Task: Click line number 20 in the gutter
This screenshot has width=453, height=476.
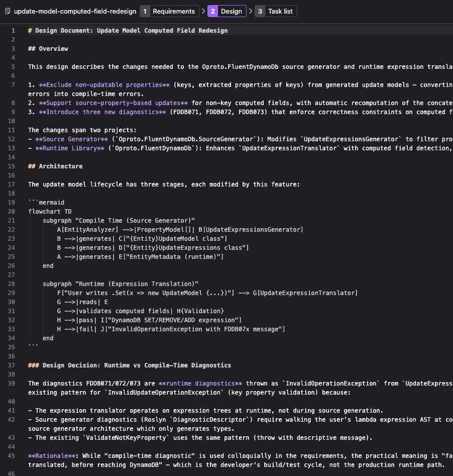Action: click(x=11, y=212)
